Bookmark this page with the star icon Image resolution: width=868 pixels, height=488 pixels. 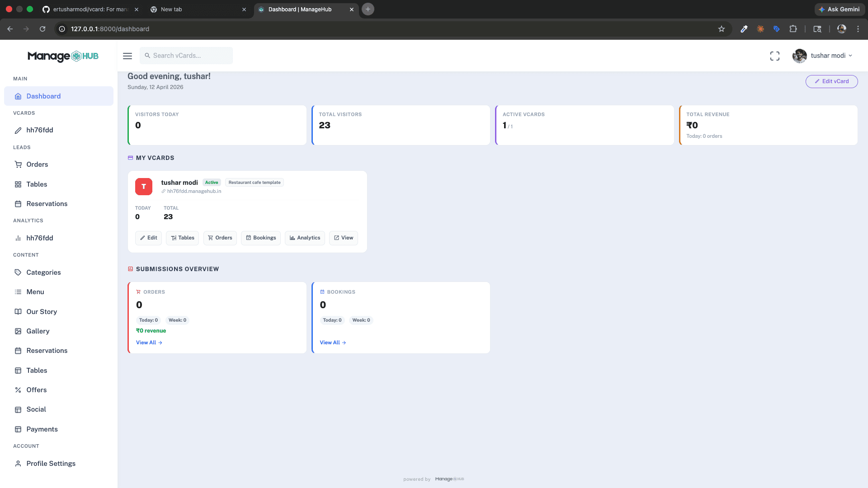pyautogui.click(x=722, y=29)
